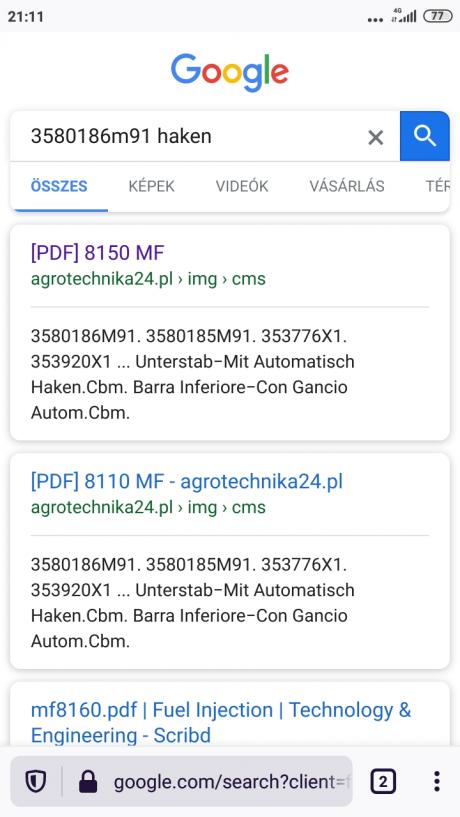Switch to the KÉPEK tab

[152, 186]
